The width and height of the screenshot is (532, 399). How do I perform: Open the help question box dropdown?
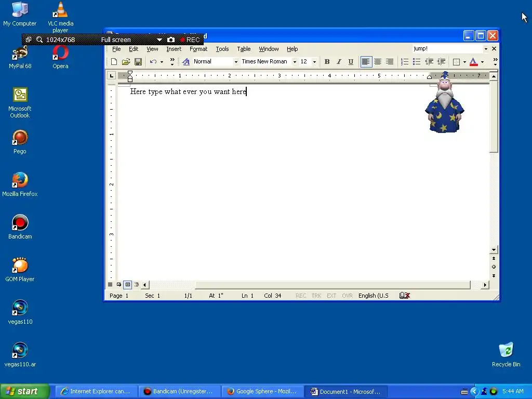click(x=486, y=49)
